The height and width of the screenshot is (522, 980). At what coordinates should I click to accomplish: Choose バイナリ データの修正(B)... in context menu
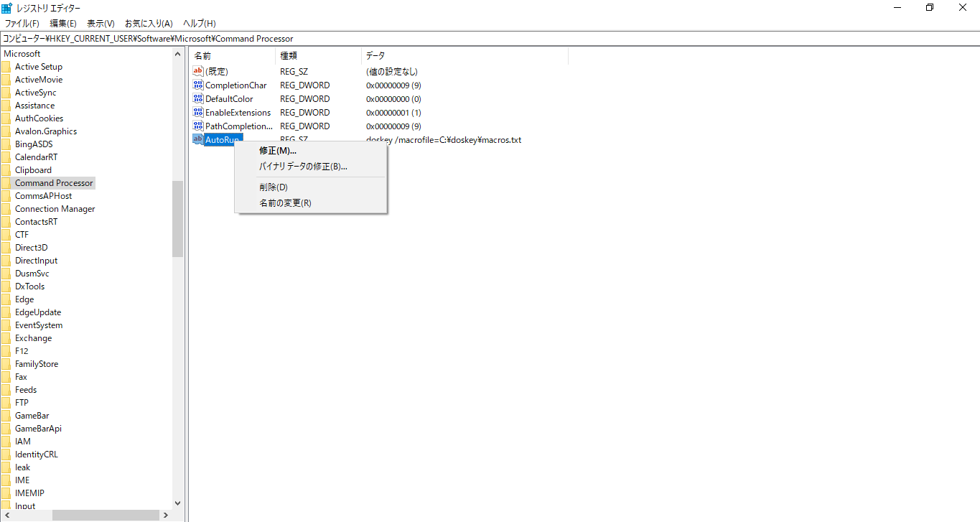click(x=311, y=167)
